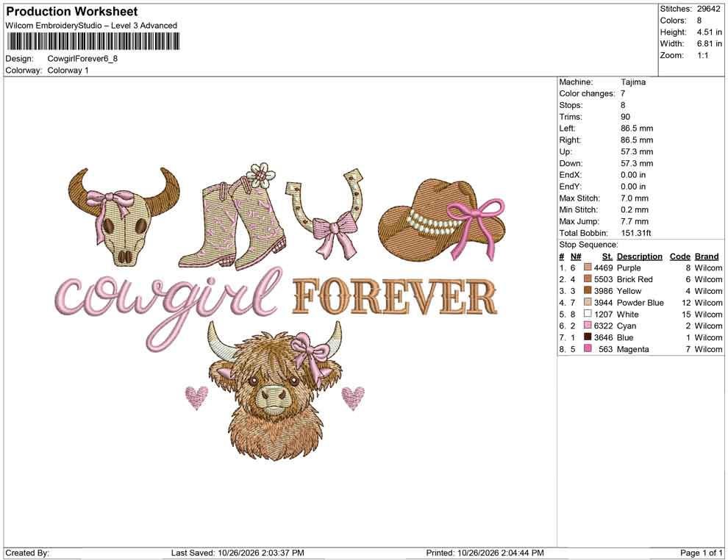Click the Purple 4469 color swatch
The height and width of the screenshot is (560, 728).
tap(588, 268)
